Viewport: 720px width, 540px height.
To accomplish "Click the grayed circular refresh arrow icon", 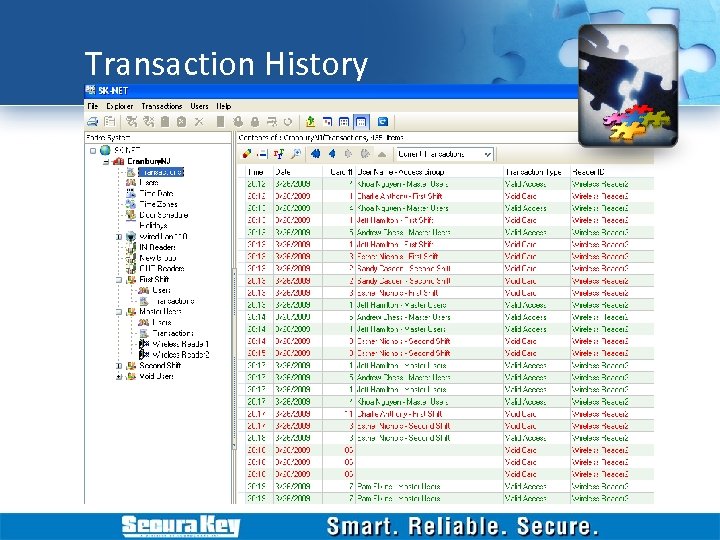I will point(288,122).
